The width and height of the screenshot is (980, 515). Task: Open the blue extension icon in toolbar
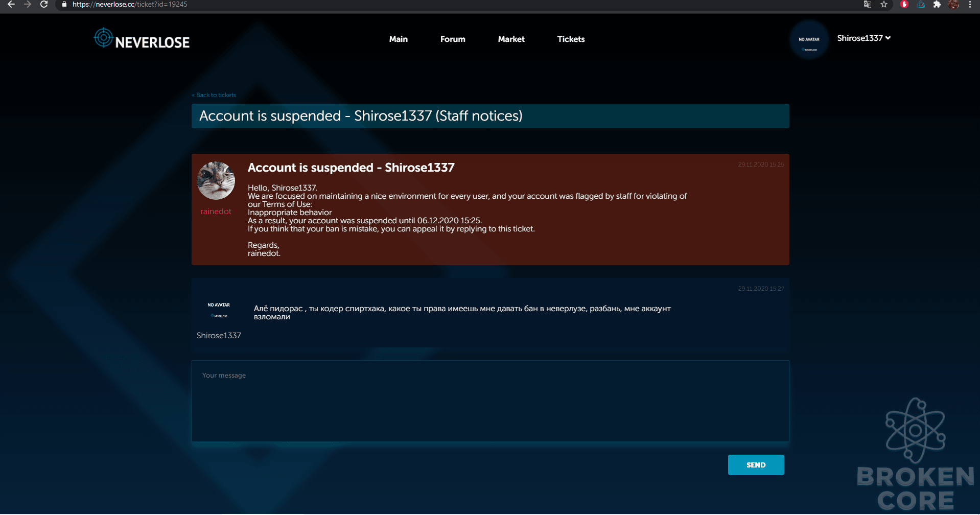point(921,4)
